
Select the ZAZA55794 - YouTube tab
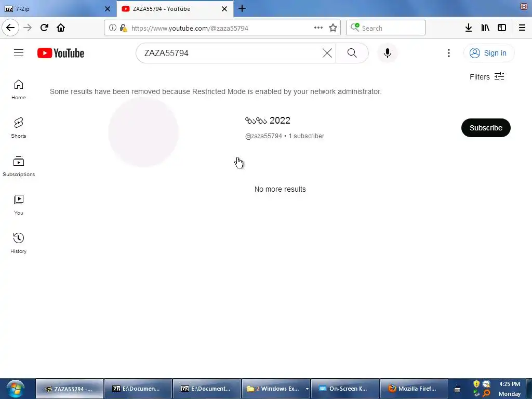point(175,9)
